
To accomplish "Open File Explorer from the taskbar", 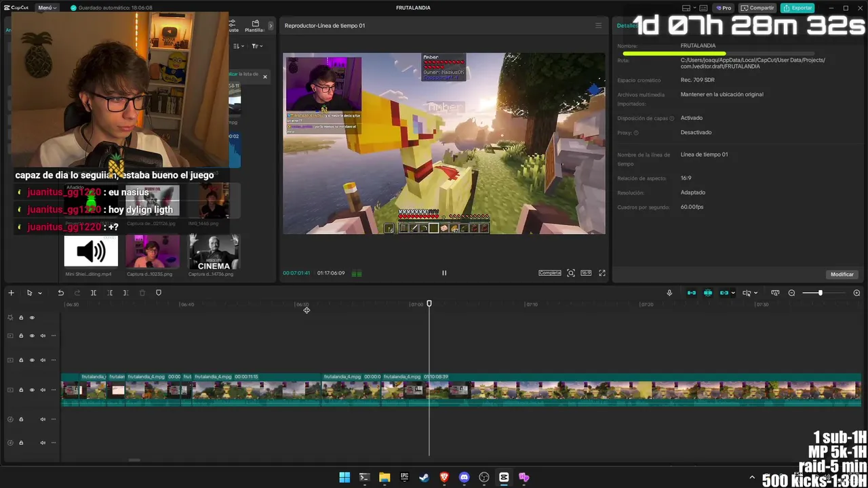I will (x=384, y=477).
